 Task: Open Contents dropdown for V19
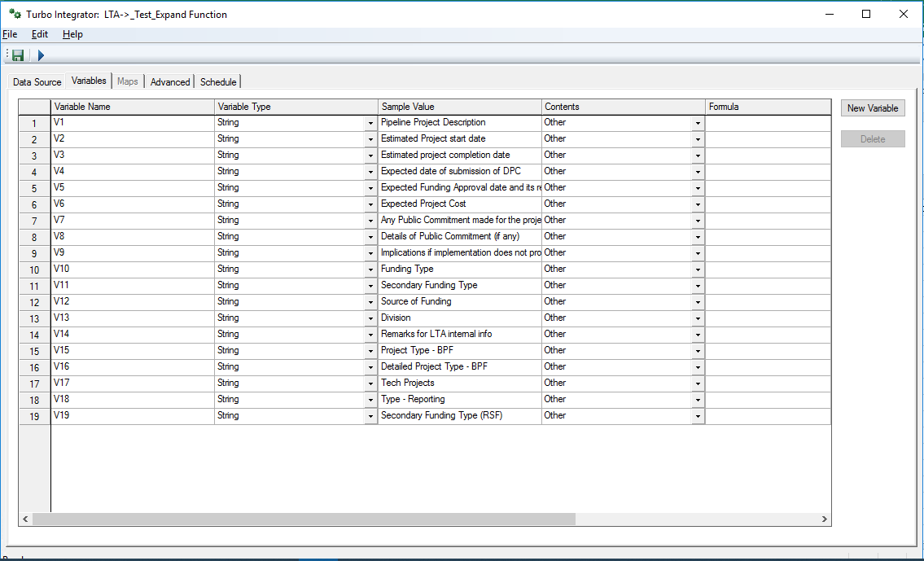698,416
